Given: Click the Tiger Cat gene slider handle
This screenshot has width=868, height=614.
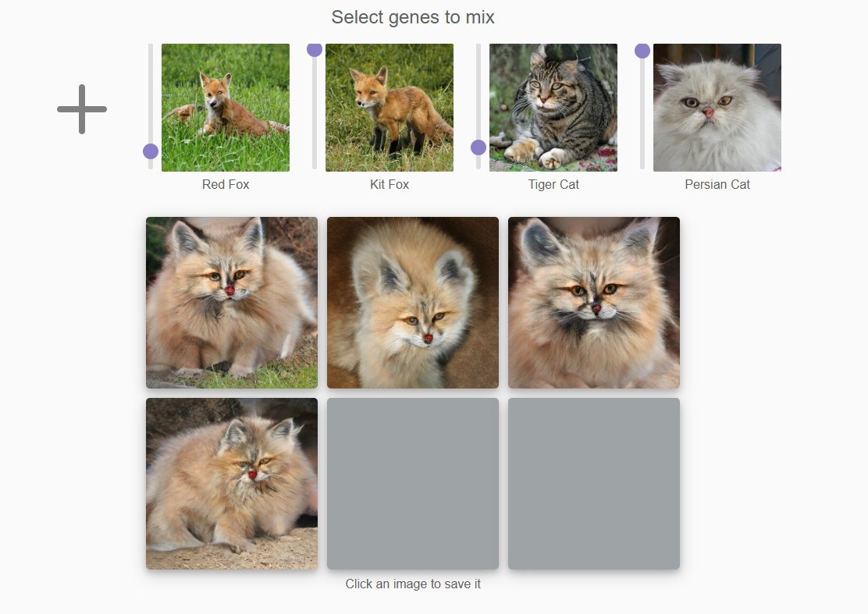Looking at the screenshot, I should coord(478,147).
